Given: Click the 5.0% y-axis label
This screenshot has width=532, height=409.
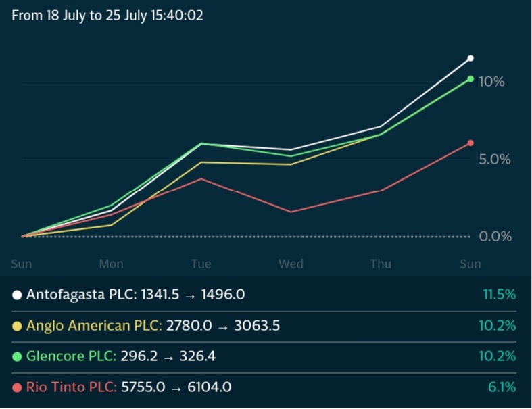Looking at the screenshot, I should click(495, 160).
